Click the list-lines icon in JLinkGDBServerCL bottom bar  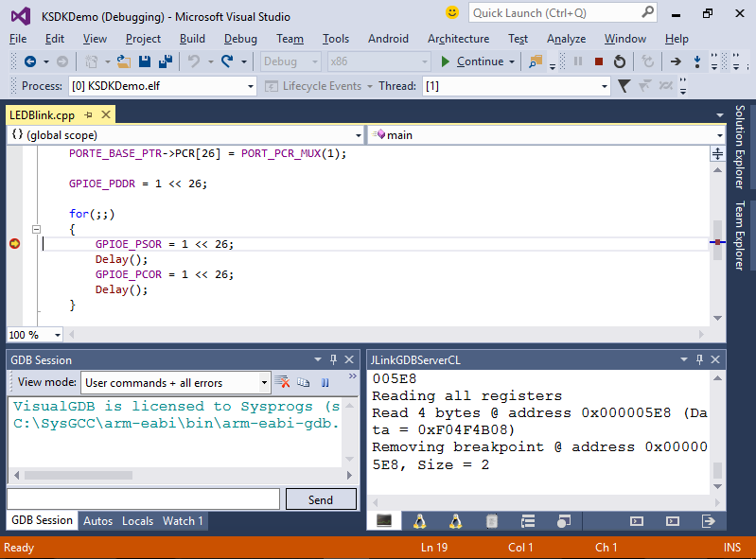pos(528,521)
